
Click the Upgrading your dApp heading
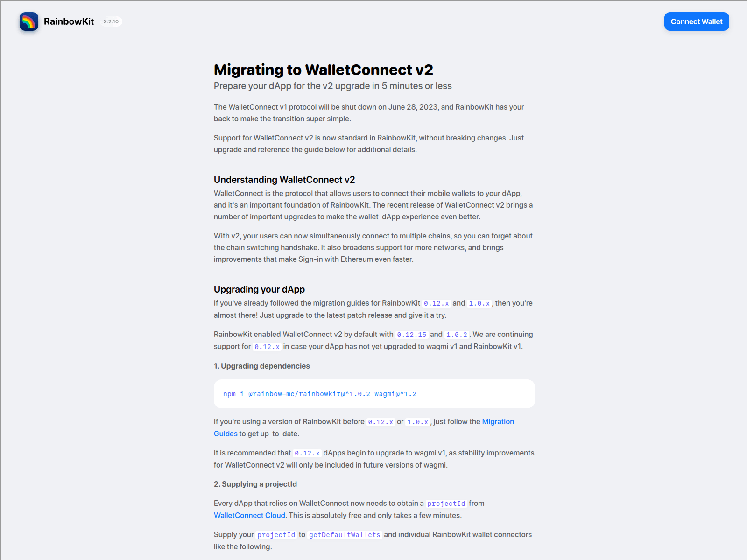coord(259,289)
